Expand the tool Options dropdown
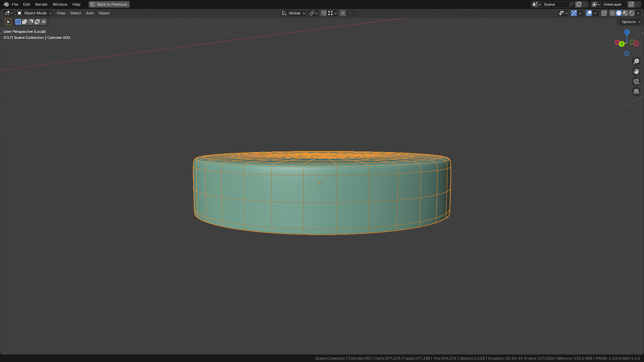 tap(631, 22)
